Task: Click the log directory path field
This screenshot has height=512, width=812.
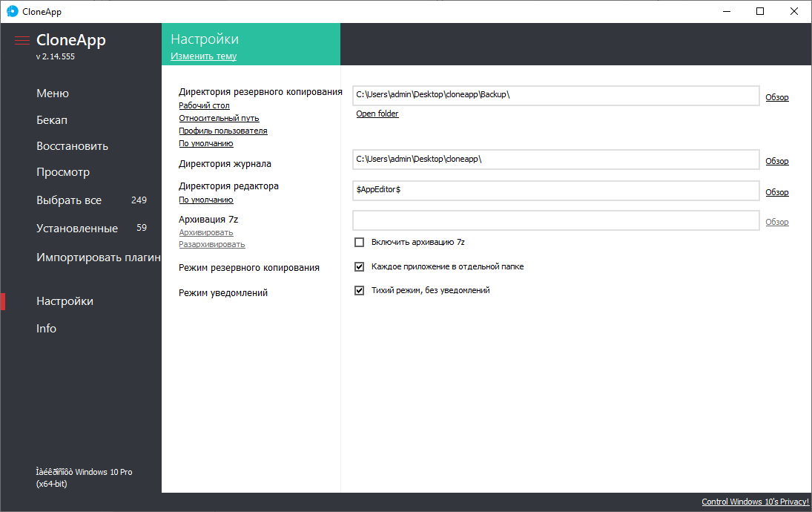Action: tap(555, 160)
